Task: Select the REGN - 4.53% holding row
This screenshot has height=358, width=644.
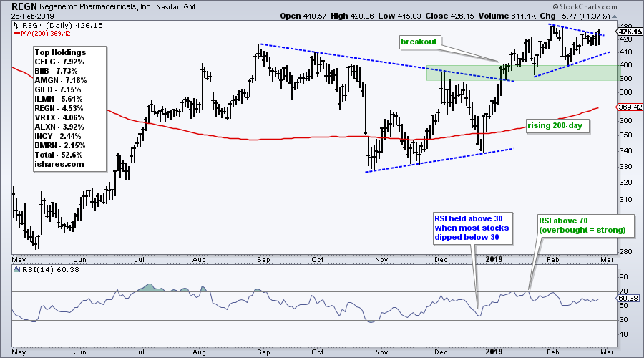Action: pos(59,108)
